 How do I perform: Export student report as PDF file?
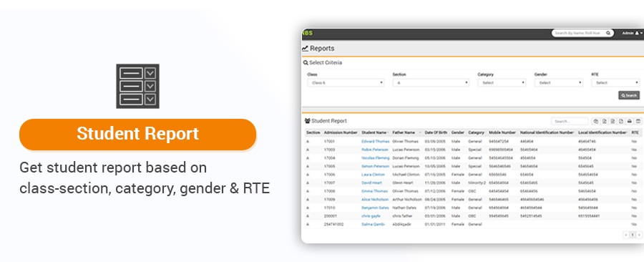(x=621, y=121)
